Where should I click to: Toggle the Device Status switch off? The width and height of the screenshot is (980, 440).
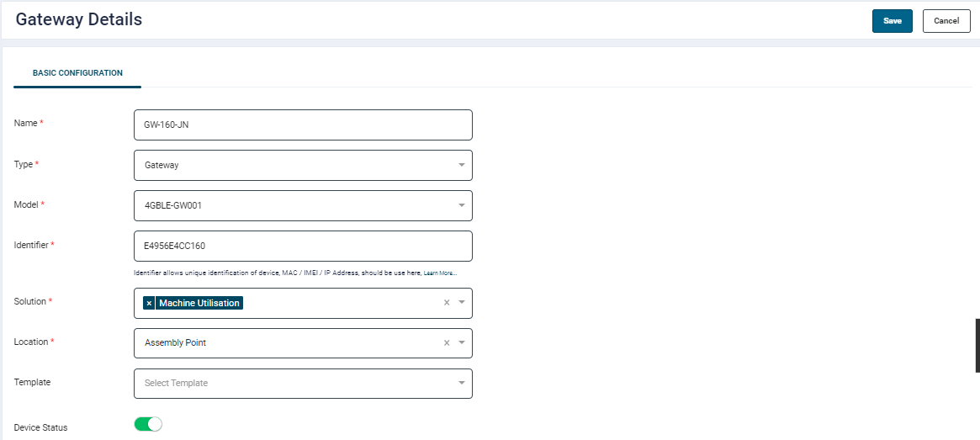148,424
